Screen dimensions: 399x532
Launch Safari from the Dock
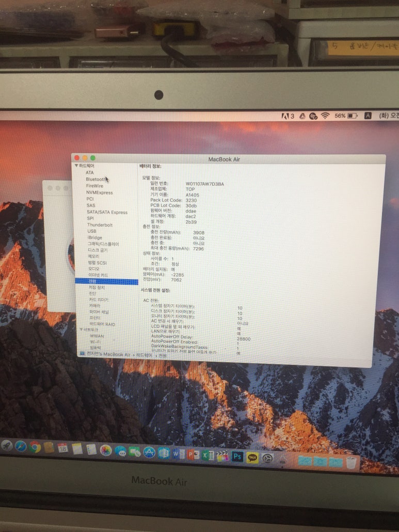[21, 446]
